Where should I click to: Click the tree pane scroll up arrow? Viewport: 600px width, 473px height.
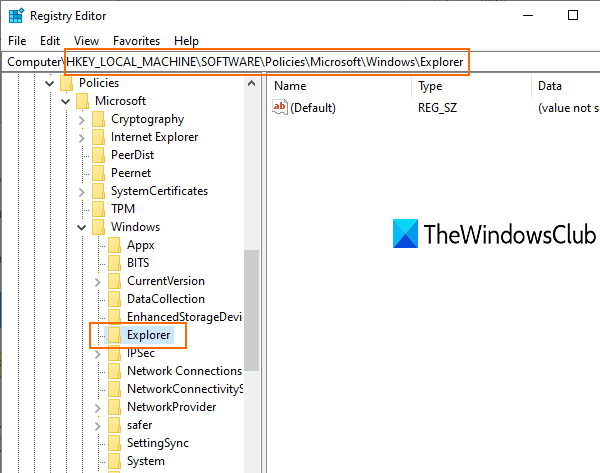[x=251, y=83]
